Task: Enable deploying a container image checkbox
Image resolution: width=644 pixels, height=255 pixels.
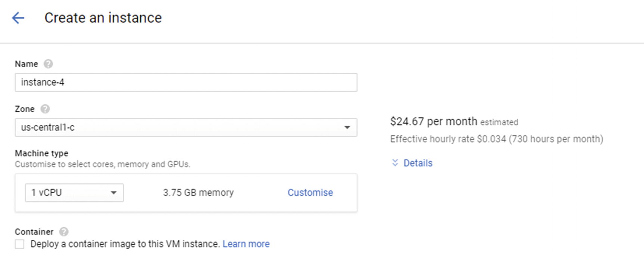Action: tap(19, 244)
